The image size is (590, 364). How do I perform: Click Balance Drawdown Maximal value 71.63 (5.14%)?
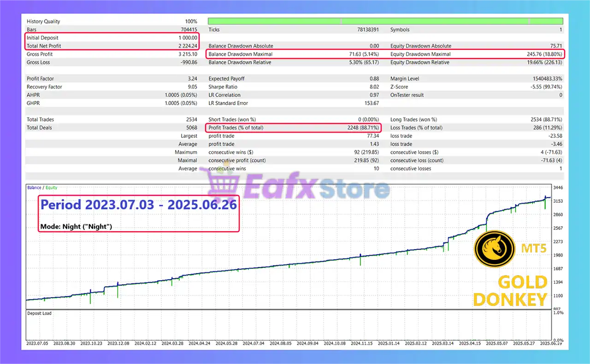364,54
